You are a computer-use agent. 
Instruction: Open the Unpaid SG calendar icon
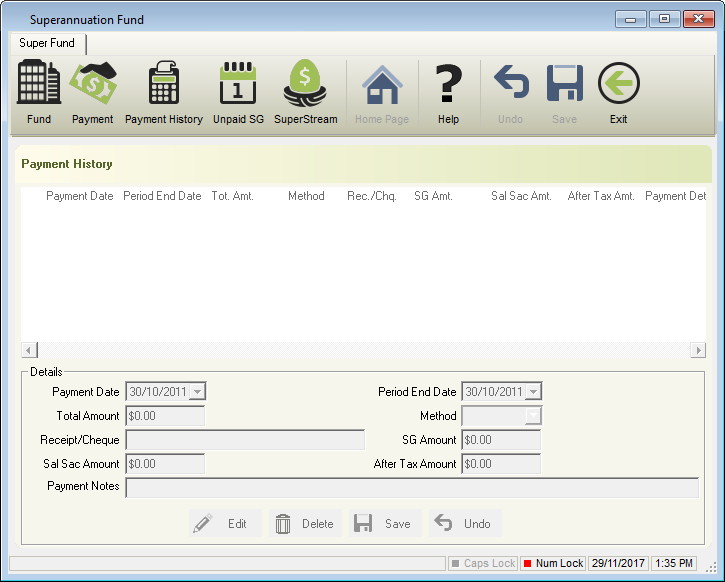pyautogui.click(x=238, y=82)
